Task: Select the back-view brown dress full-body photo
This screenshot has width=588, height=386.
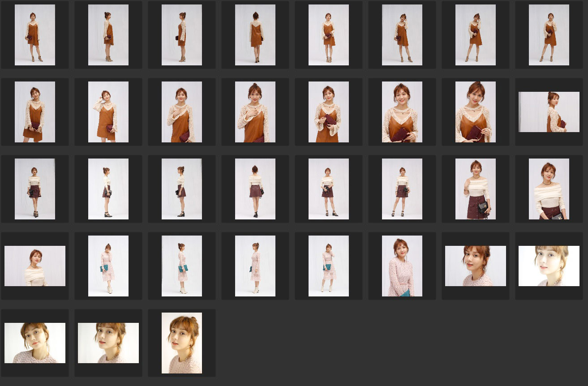Action: [x=255, y=35]
